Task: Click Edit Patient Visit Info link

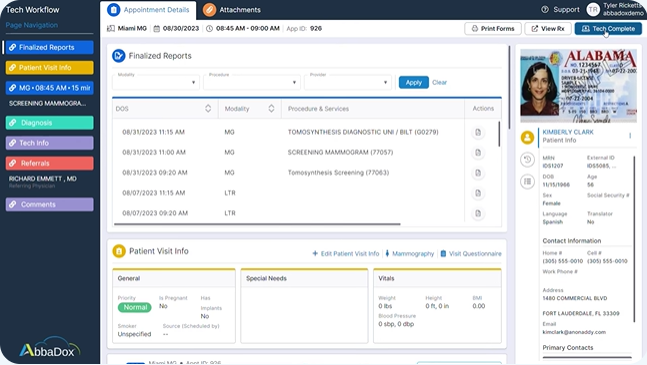Action: (x=346, y=254)
